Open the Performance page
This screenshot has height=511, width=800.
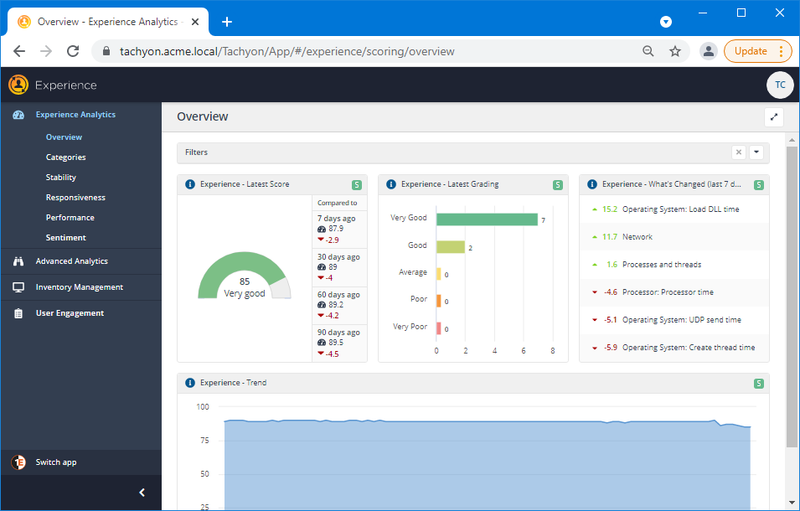click(x=70, y=217)
